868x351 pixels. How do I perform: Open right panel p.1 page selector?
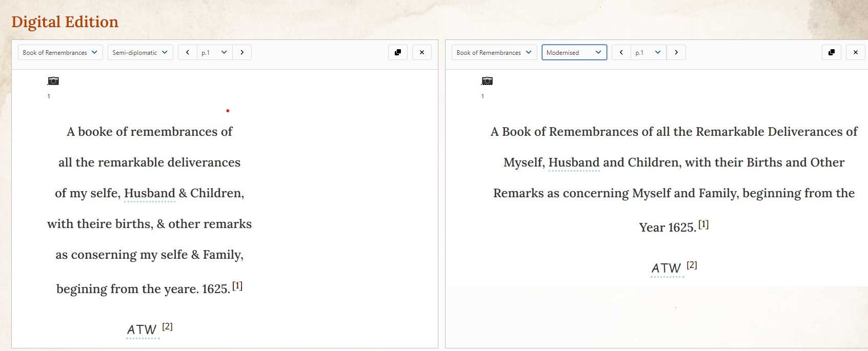649,52
